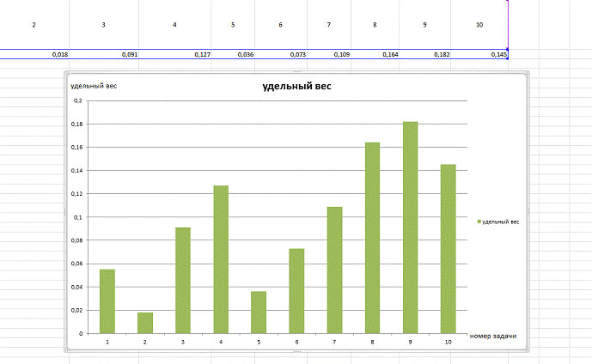The image size is (592, 364).
Task: Click the bar for task 8
Action: tap(372, 238)
